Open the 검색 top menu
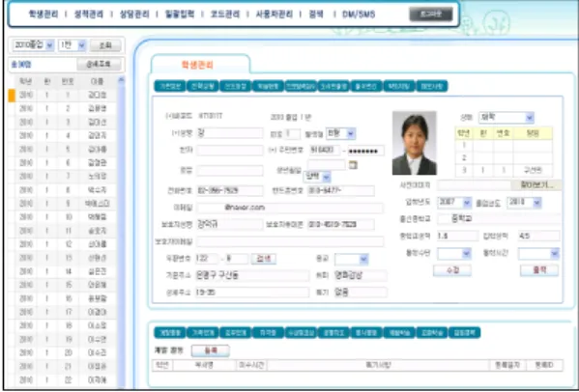 coord(316,14)
